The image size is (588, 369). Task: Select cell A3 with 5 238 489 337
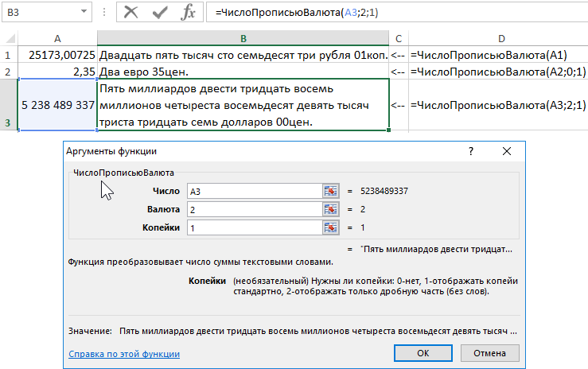pyautogui.click(x=57, y=105)
